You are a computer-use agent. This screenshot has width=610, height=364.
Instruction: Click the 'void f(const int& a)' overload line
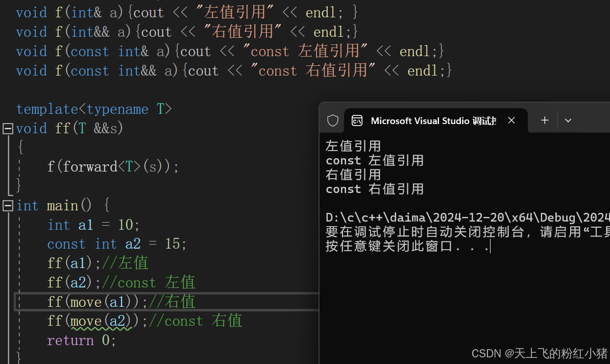(x=230, y=52)
